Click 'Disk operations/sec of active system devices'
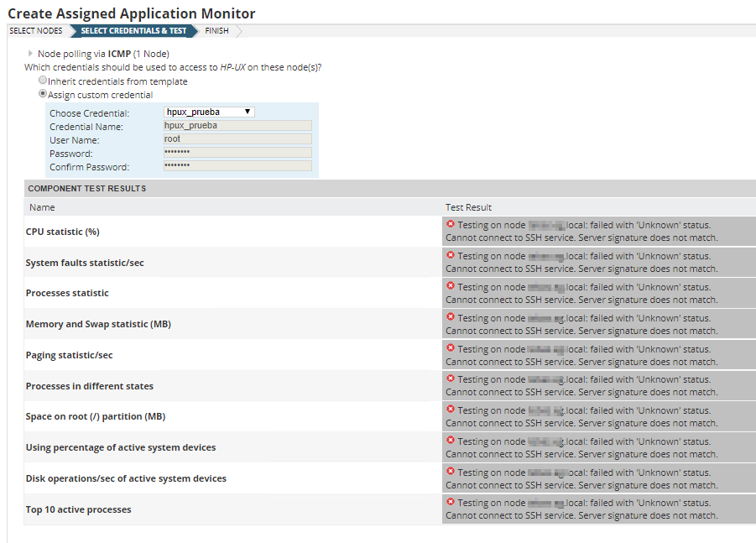 126,478
